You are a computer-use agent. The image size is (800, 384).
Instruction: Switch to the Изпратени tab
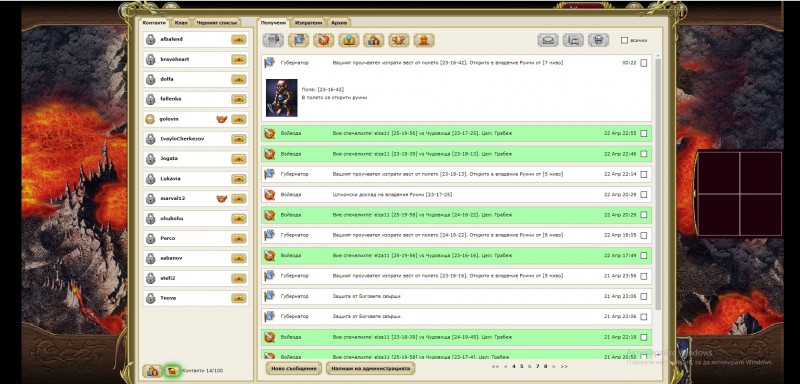pyautogui.click(x=308, y=23)
